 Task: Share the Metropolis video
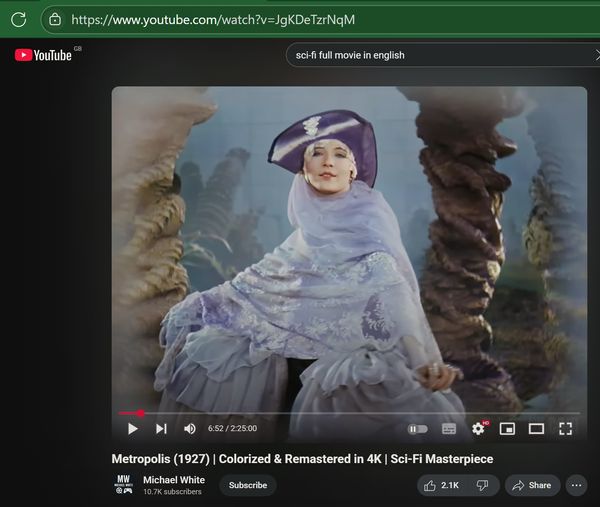pos(531,485)
